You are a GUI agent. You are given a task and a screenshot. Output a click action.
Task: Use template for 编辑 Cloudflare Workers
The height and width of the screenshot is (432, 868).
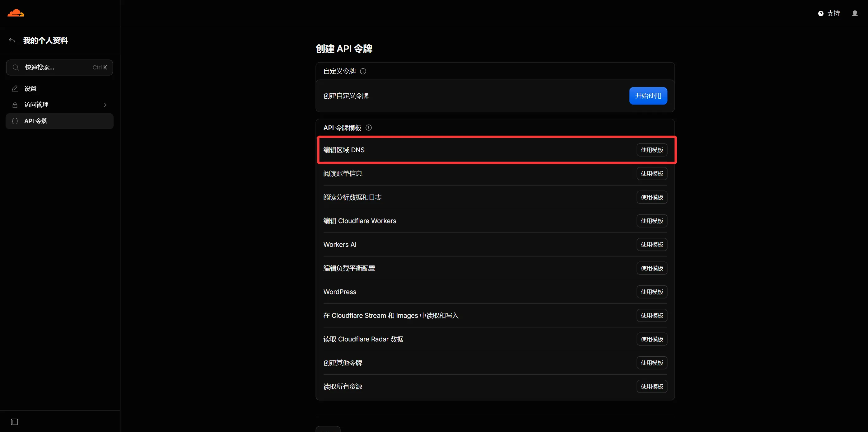652,221
